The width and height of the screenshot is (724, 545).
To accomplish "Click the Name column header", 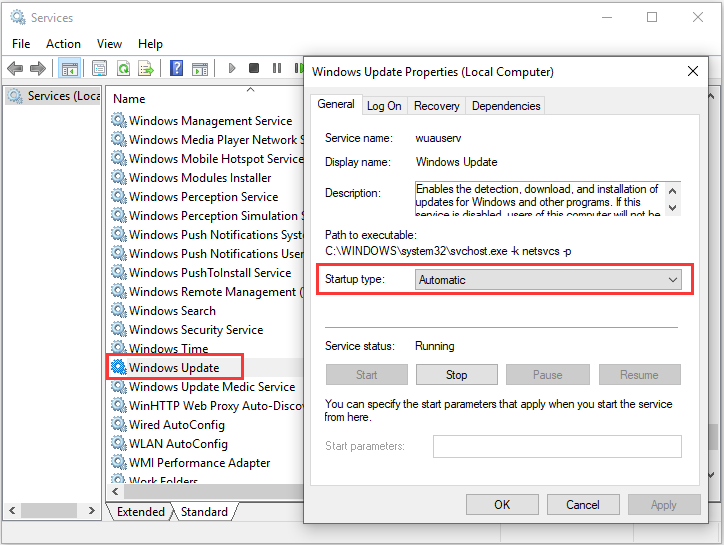I will coord(129,99).
